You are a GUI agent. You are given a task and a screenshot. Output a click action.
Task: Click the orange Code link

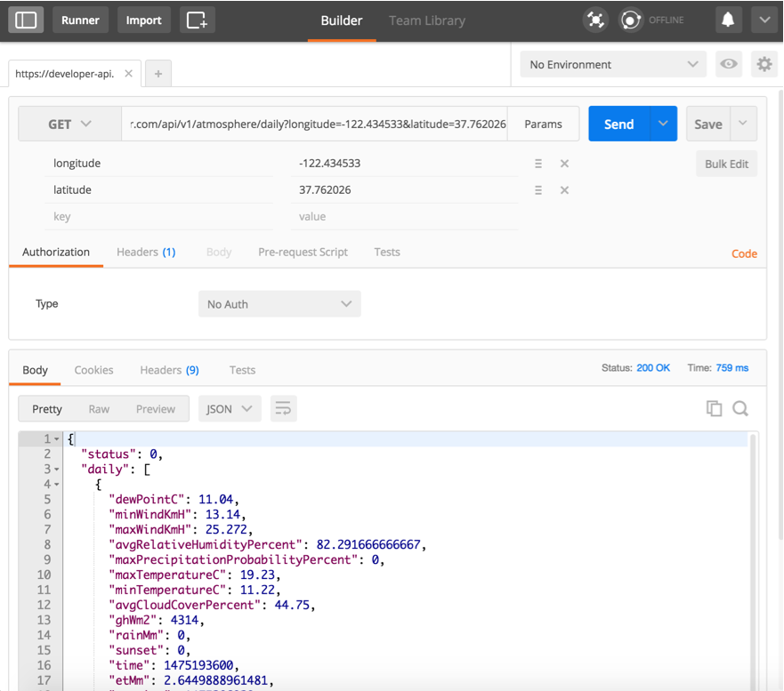click(744, 253)
